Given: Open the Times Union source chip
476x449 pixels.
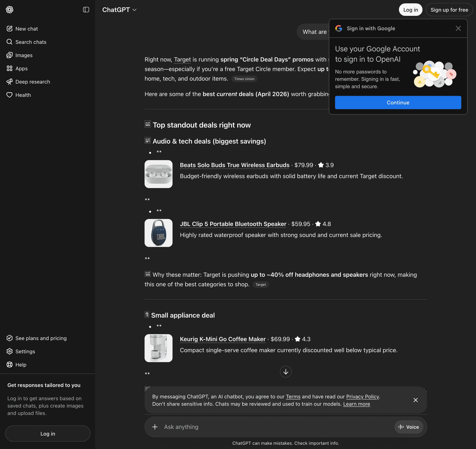Looking at the screenshot, I should click(244, 79).
